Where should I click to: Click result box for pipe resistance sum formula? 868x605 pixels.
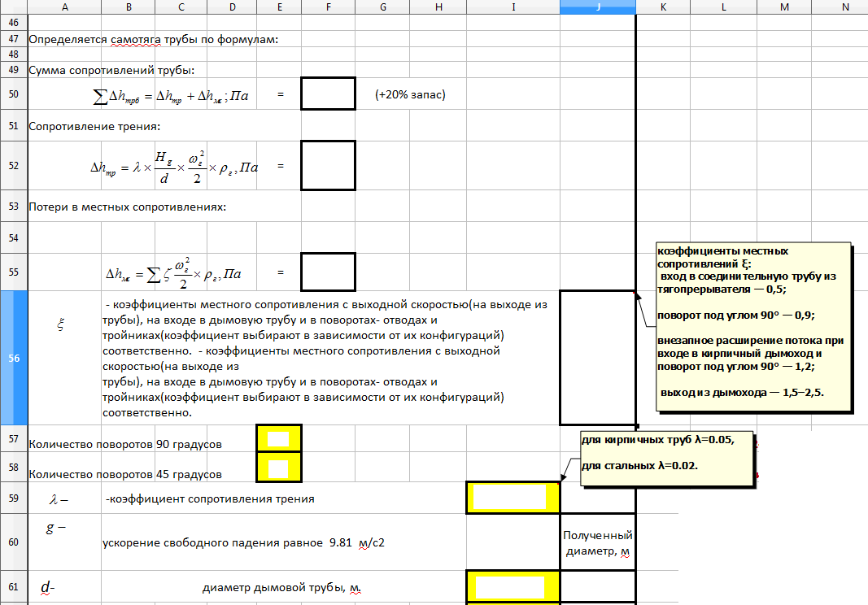pos(328,94)
